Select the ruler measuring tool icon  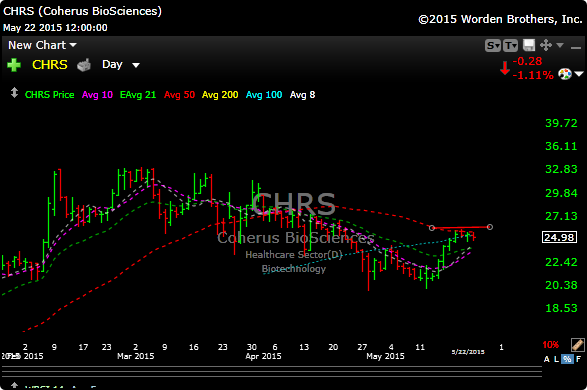pos(577,344)
